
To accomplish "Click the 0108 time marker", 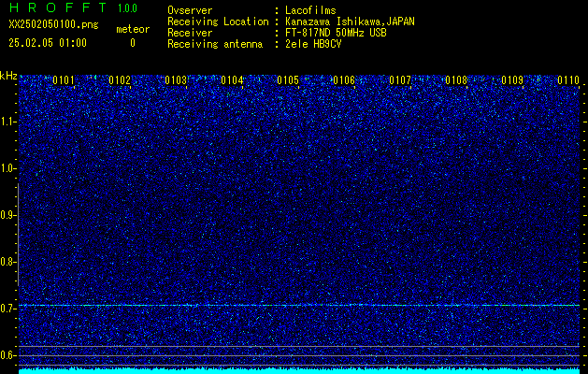I will [456, 80].
